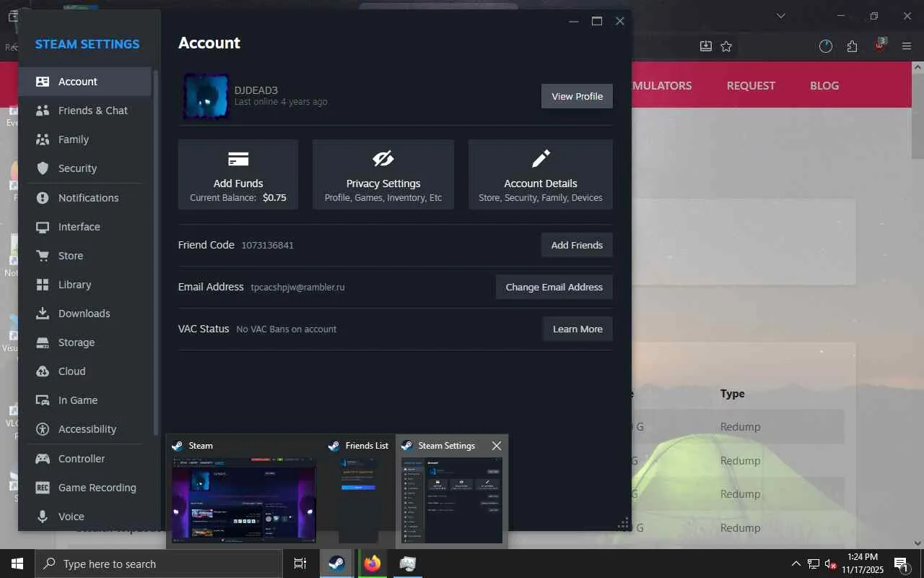Screen dimensions: 924x578
Task: Click the friend code 1073136841
Action: (x=267, y=245)
